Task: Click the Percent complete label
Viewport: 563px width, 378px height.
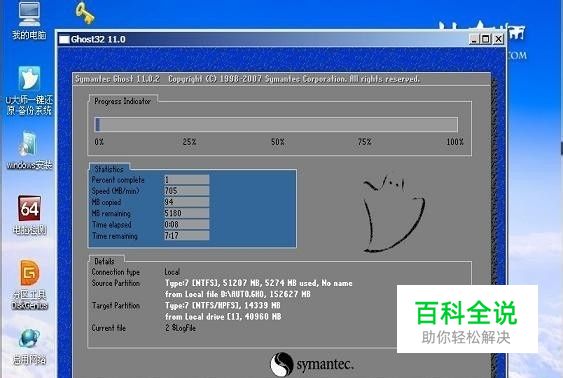Action: pyautogui.click(x=118, y=179)
